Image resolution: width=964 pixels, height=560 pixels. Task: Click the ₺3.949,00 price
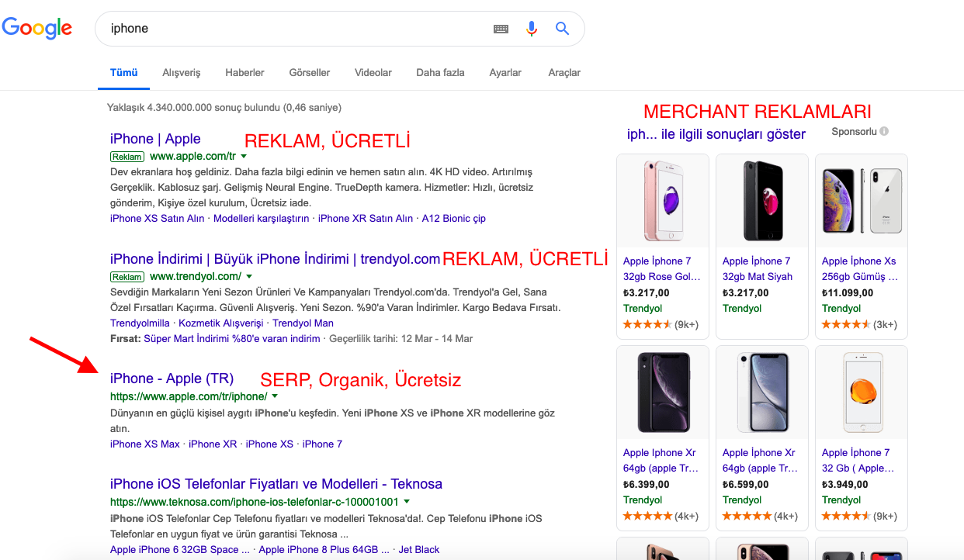845,485
